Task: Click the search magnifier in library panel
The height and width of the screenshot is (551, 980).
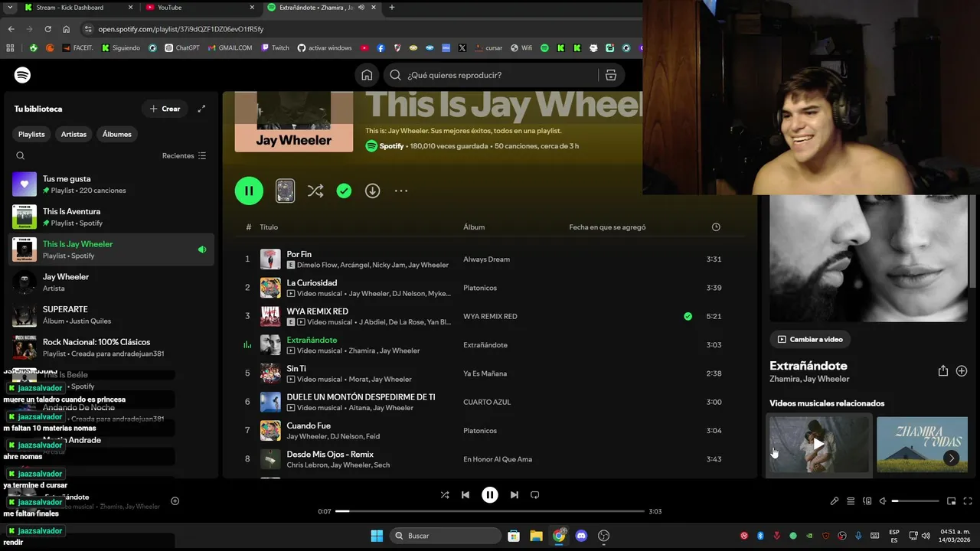Action: pos(21,155)
